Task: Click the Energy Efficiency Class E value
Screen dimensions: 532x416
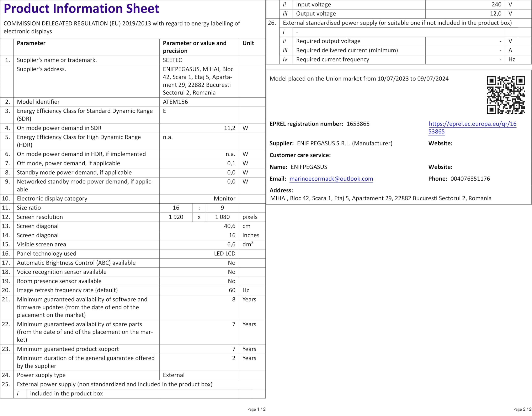Action: pyautogui.click(x=164, y=111)
